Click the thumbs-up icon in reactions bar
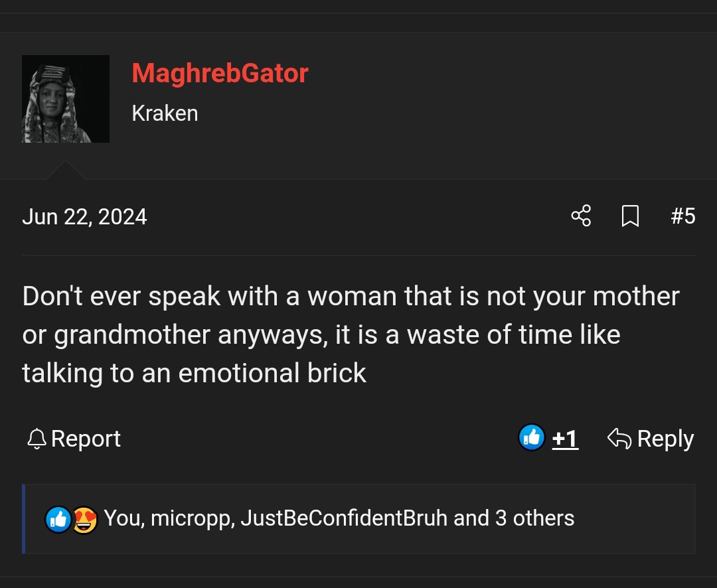The width and height of the screenshot is (717, 588). click(x=58, y=519)
